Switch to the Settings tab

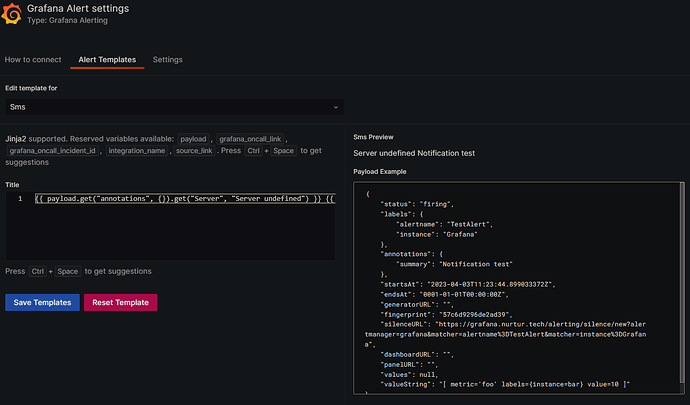tap(167, 59)
